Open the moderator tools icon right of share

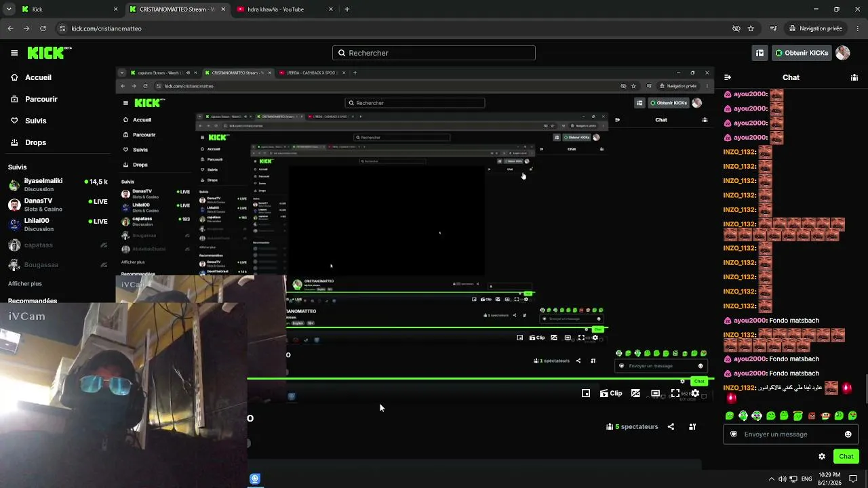(692, 426)
